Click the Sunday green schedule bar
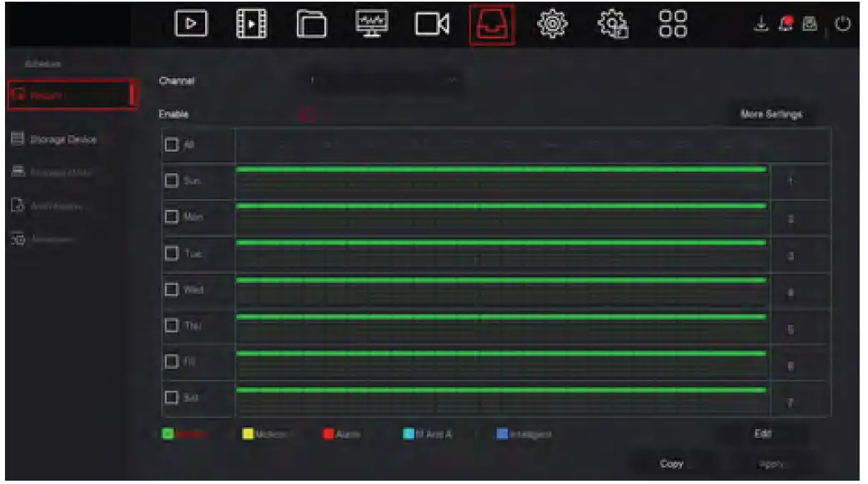Image resolution: width=868 pixels, height=484 pixels. [501, 169]
